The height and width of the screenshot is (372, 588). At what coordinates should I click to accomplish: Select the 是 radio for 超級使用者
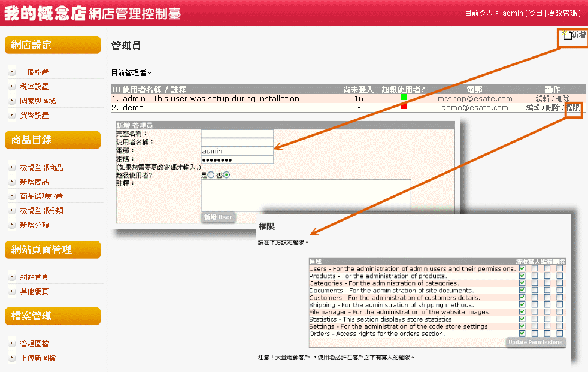pos(211,175)
